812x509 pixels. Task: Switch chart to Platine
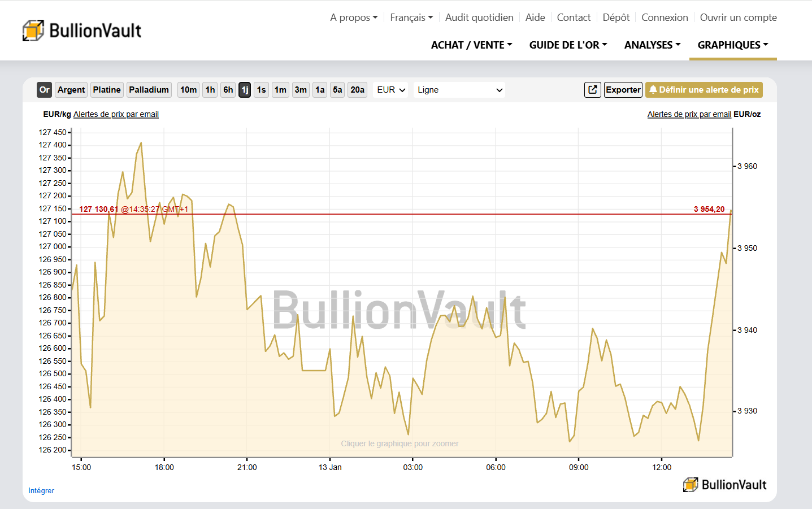107,90
